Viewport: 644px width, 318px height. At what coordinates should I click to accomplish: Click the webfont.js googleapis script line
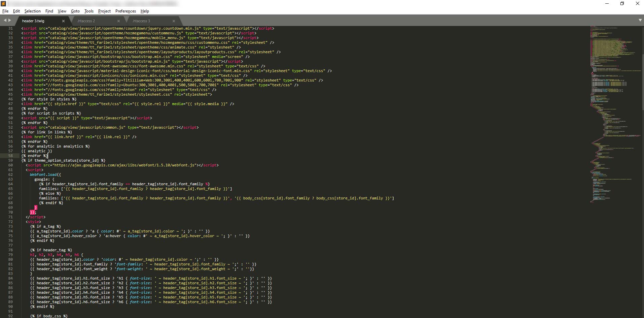point(122,165)
